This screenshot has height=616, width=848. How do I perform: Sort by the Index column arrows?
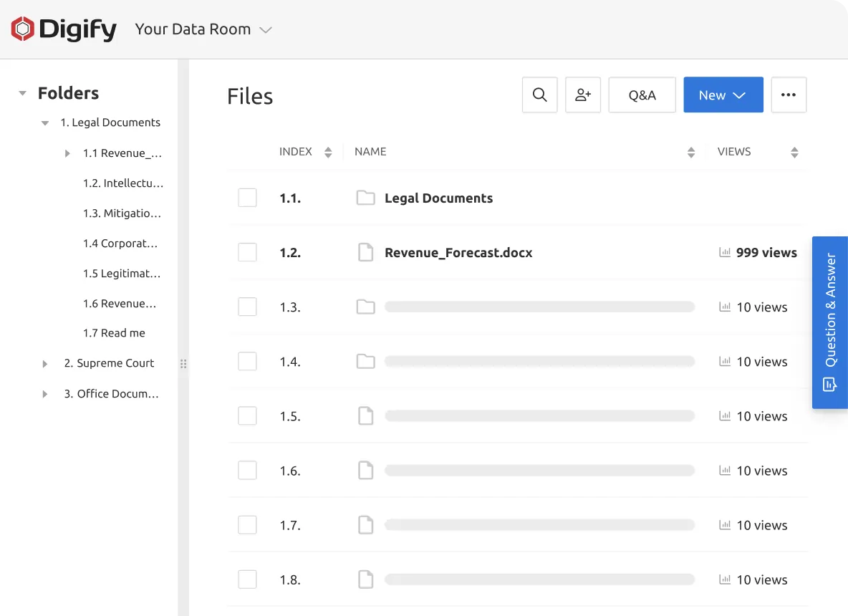click(x=328, y=152)
